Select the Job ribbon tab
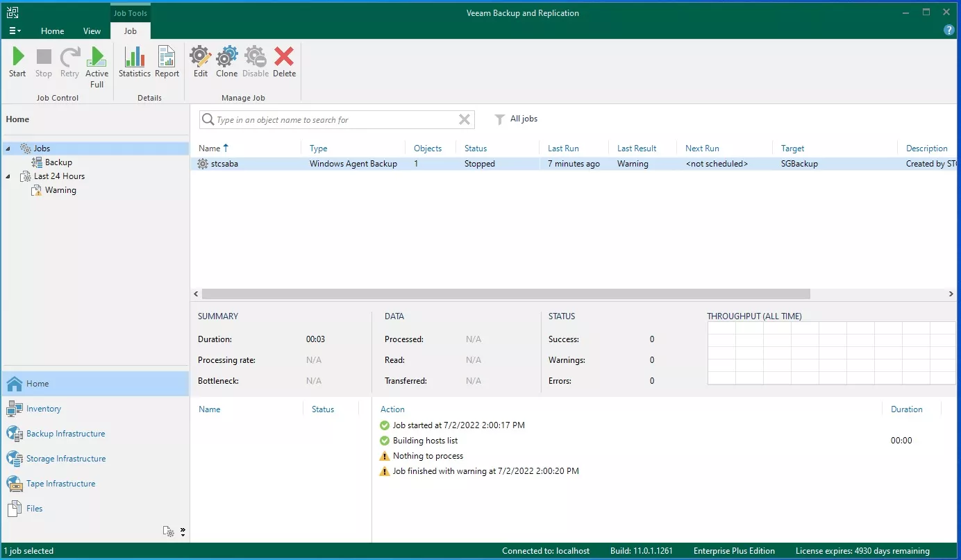Image resolution: width=961 pixels, height=560 pixels. tap(131, 31)
